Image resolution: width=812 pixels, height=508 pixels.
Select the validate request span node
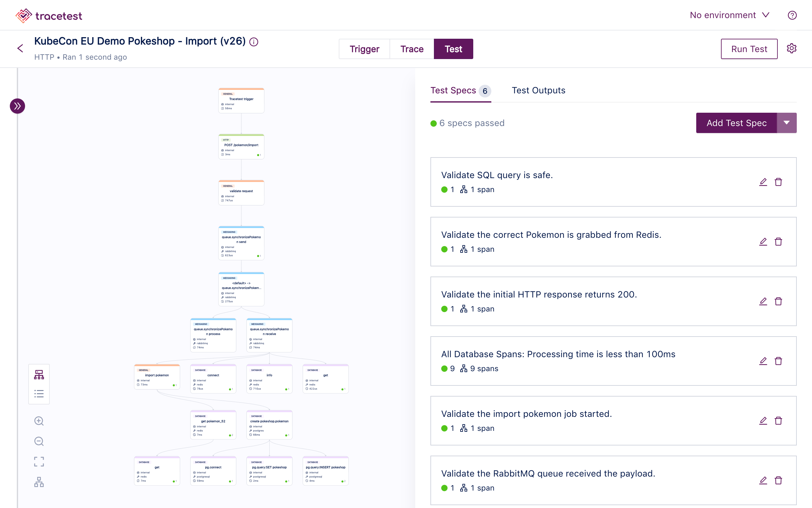tap(241, 192)
